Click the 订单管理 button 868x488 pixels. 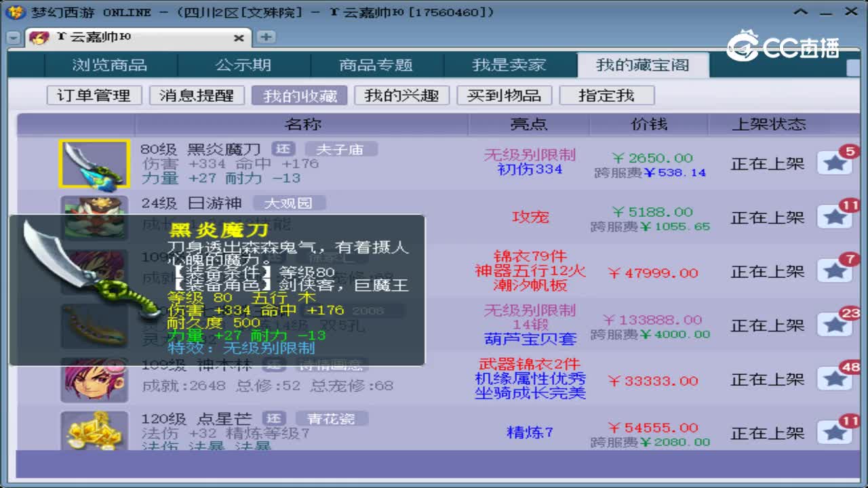[94, 96]
